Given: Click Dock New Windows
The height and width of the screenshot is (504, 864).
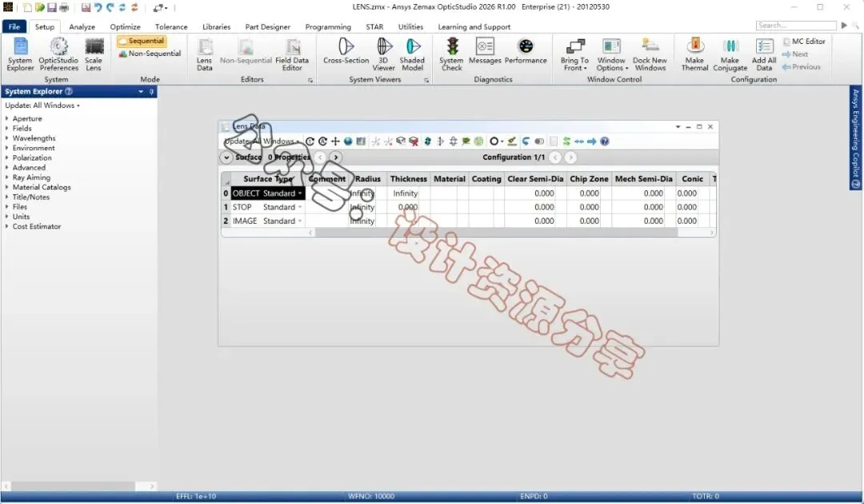Looking at the screenshot, I should click(650, 54).
